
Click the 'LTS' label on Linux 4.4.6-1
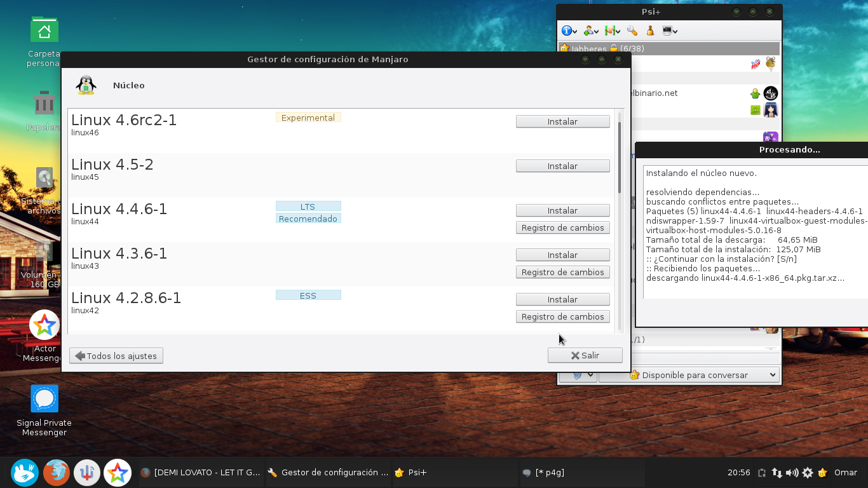click(x=308, y=207)
